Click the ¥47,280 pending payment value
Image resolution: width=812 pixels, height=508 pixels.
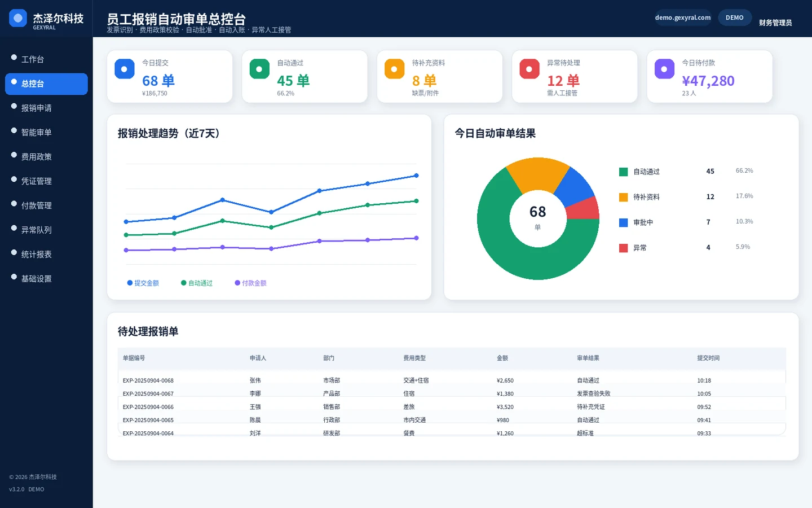tap(708, 81)
